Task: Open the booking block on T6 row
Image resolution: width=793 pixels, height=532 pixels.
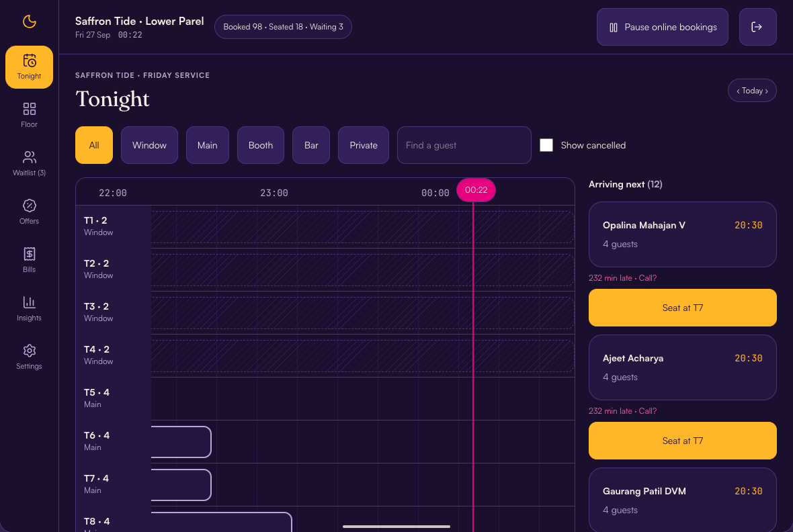Action: [181, 442]
